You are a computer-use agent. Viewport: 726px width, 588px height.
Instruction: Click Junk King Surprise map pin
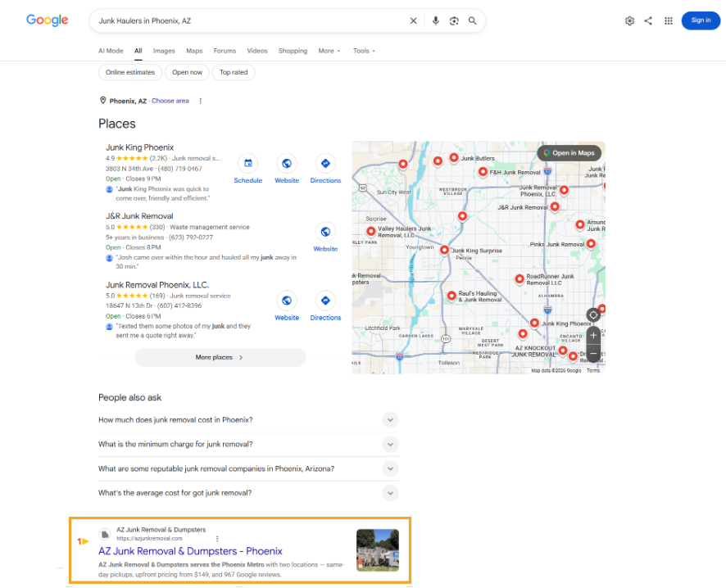click(x=444, y=250)
